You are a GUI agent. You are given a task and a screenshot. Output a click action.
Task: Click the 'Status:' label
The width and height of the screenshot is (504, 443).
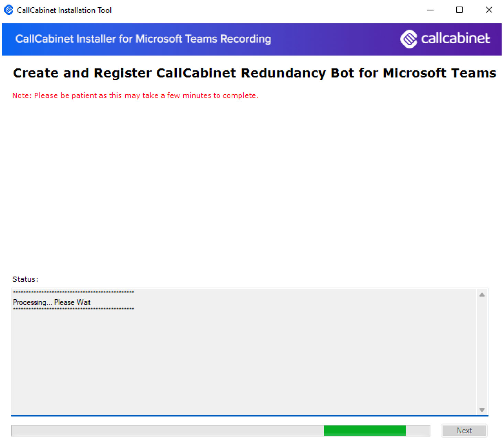click(x=25, y=279)
